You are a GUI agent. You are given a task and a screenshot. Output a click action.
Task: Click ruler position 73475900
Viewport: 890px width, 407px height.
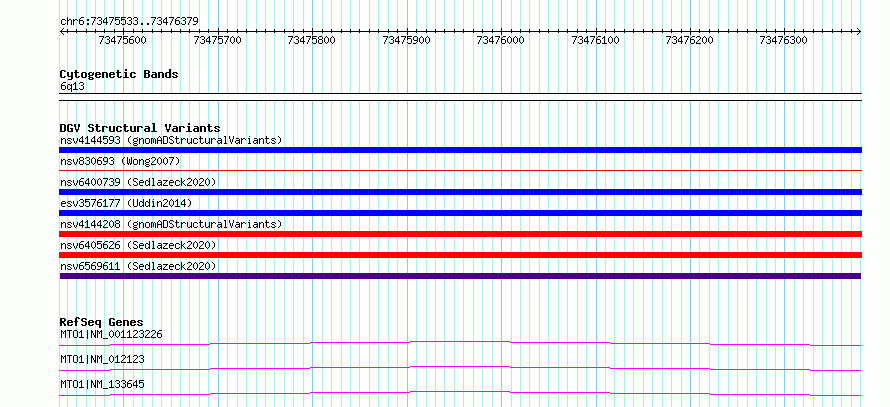406,40
